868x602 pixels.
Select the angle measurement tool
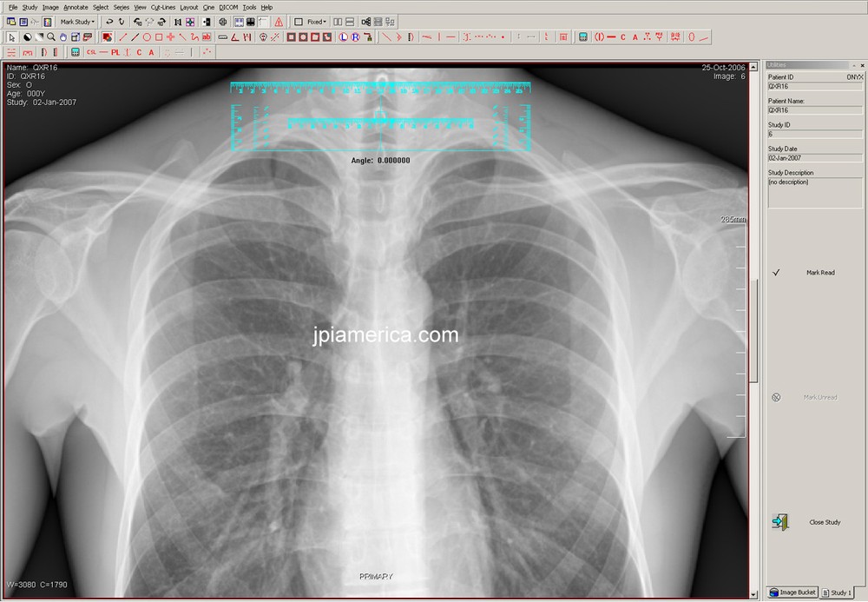pyautogui.click(x=233, y=37)
